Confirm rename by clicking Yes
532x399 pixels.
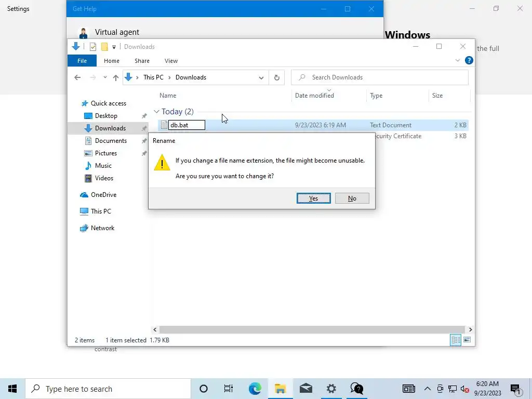[x=313, y=198]
